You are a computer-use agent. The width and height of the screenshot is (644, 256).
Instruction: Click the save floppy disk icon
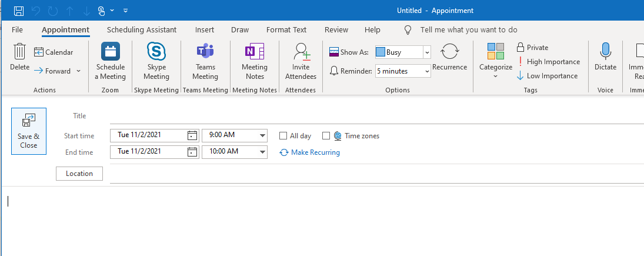(x=19, y=11)
